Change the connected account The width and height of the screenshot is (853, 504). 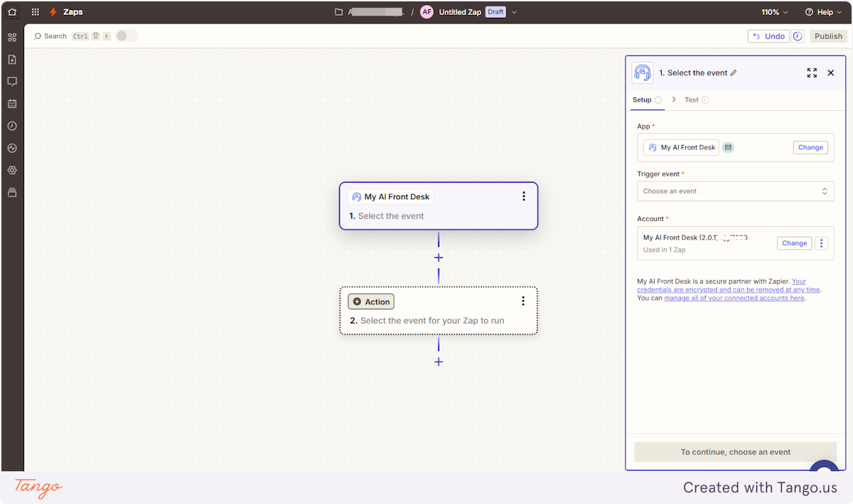[794, 243]
